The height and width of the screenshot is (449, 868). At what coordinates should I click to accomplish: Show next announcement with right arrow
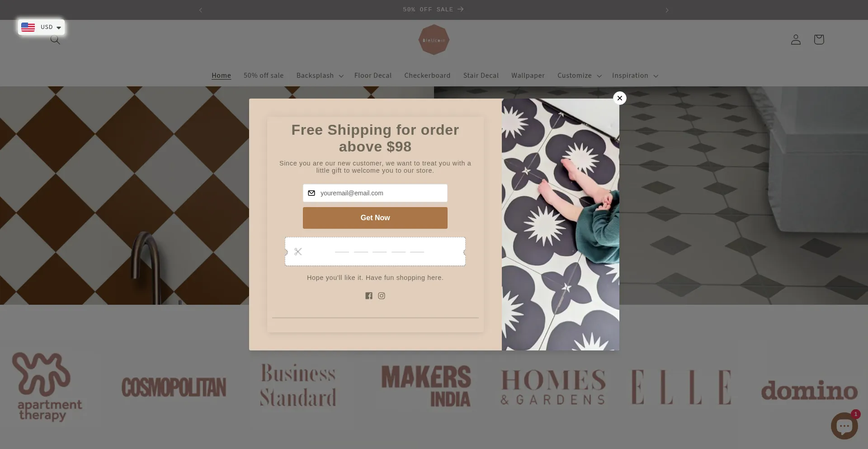point(667,10)
